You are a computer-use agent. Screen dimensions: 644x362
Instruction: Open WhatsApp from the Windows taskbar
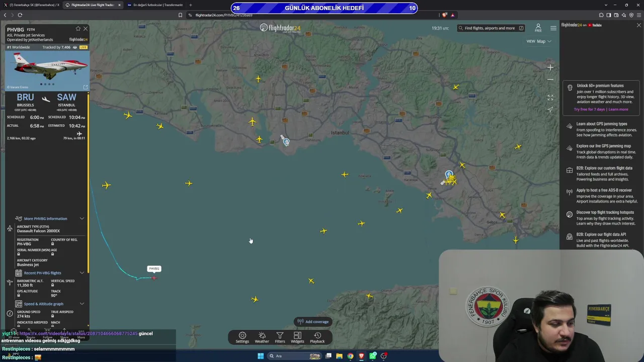pyautogui.click(x=373, y=356)
